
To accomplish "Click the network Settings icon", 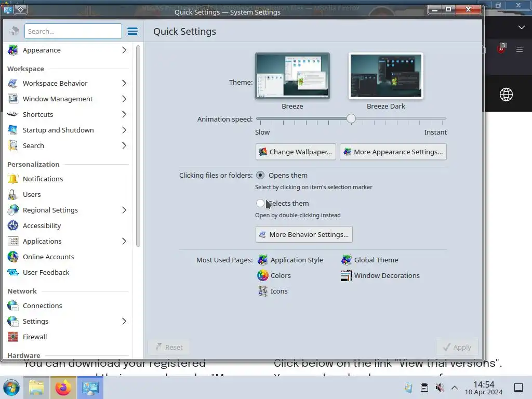I will [13, 321].
